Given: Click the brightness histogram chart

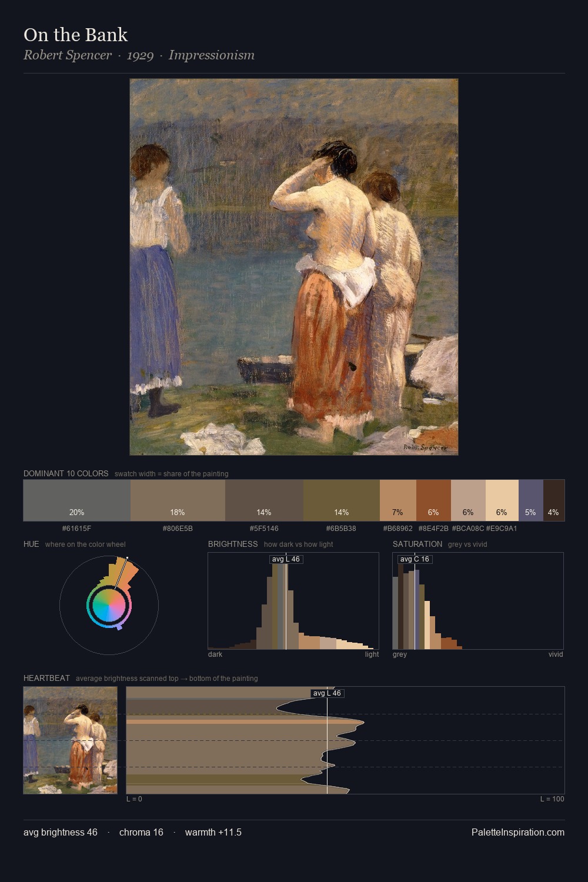Looking at the screenshot, I should tap(293, 601).
